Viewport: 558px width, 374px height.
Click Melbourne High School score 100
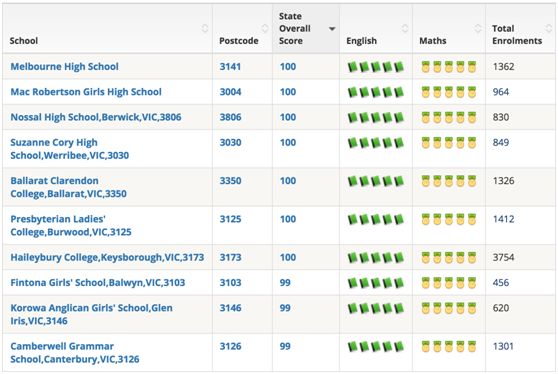pyautogui.click(x=288, y=67)
